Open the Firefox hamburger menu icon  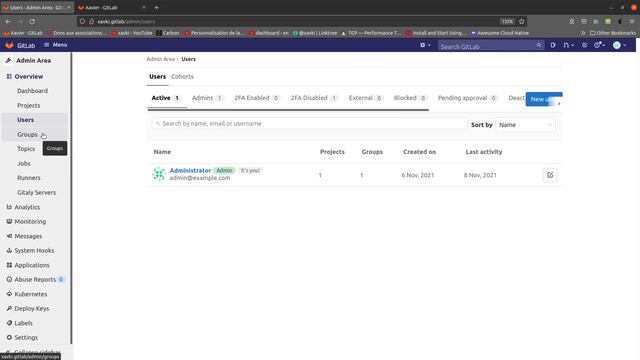click(x=631, y=21)
